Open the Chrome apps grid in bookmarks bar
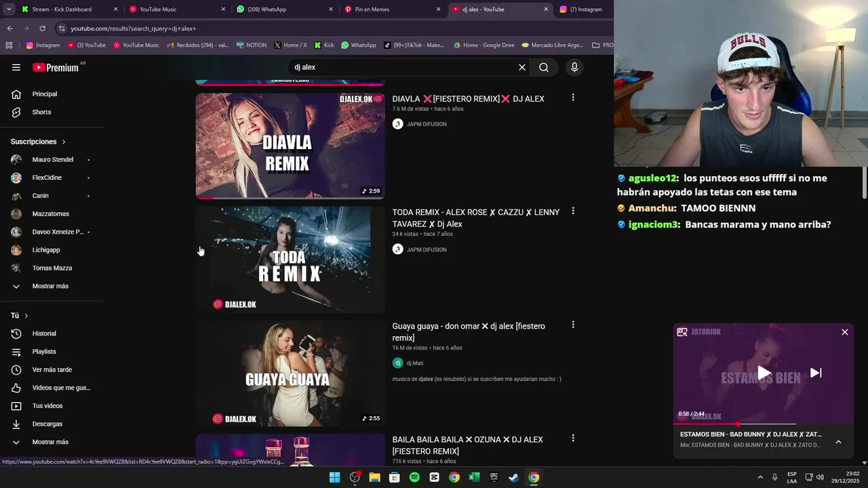This screenshot has height=488, width=868. click(9, 45)
